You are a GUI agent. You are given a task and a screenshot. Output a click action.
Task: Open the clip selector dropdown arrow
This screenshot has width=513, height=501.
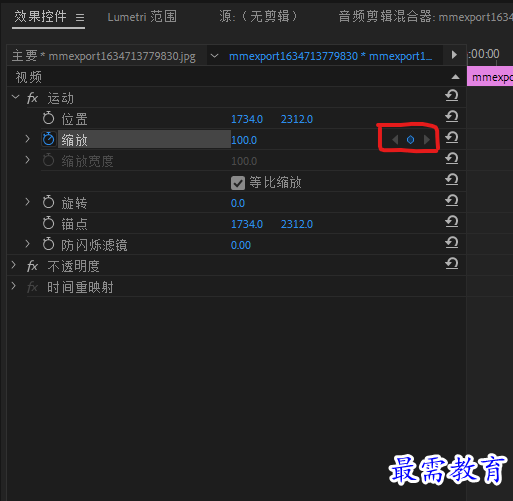click(215, 56)
